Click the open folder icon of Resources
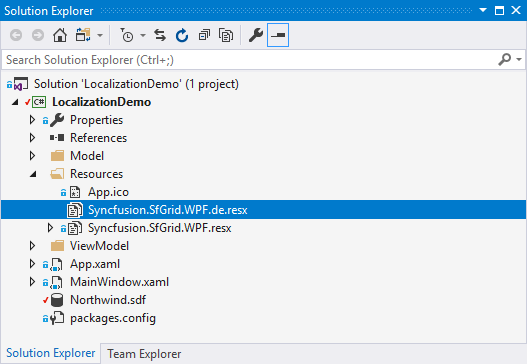The width and height of the screenshot is (527, 364). (57, 174)
